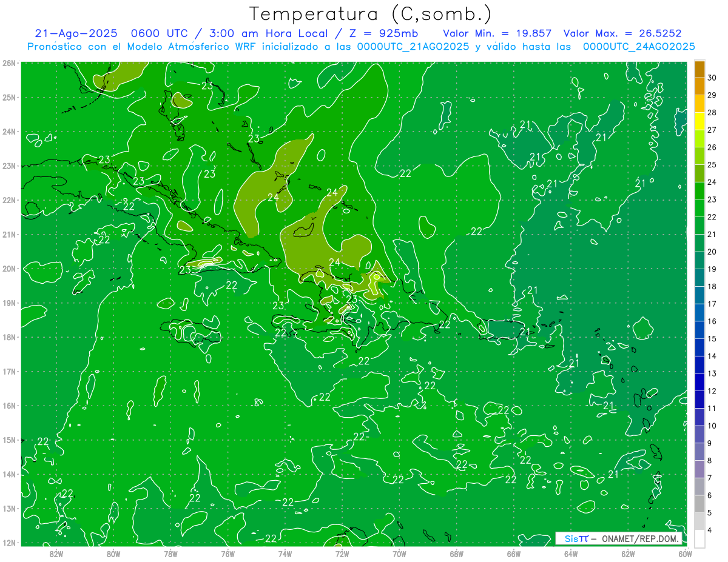728x562 pixels.
Task: Click the latitude label "25N"
Action: click(9, 97)
